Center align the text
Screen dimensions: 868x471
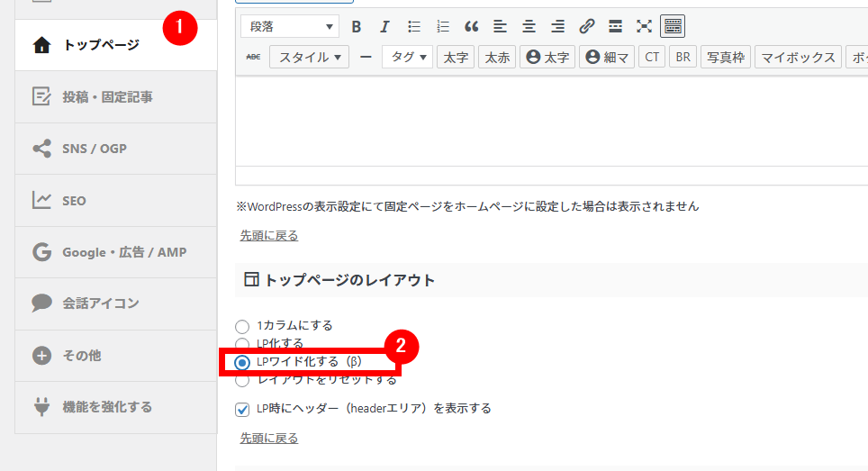[529, 26]
